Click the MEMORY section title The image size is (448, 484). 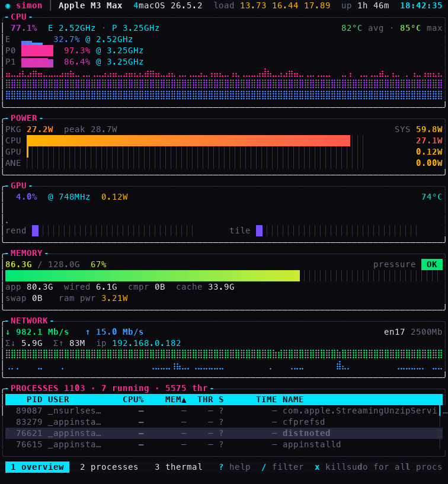(27, 253)
